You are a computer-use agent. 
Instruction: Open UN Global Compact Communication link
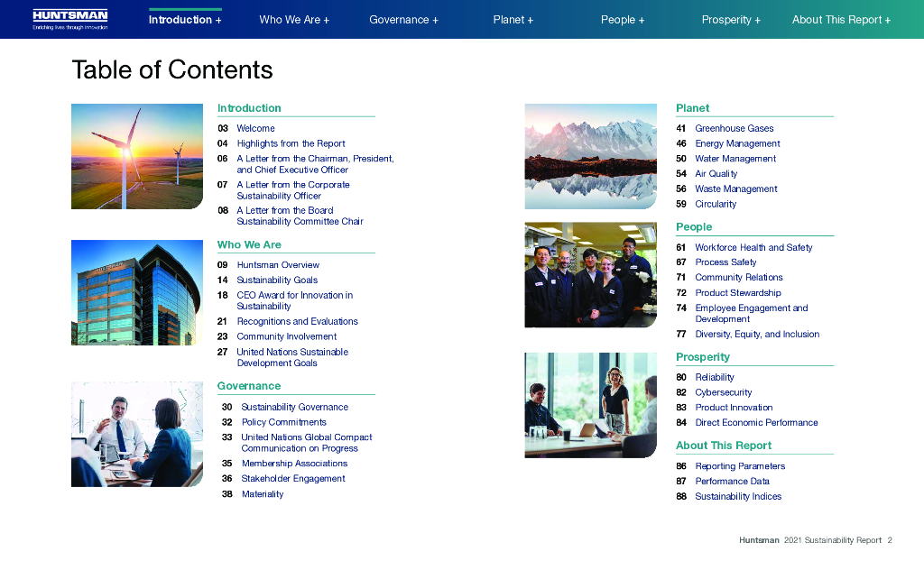coord(307,443)
